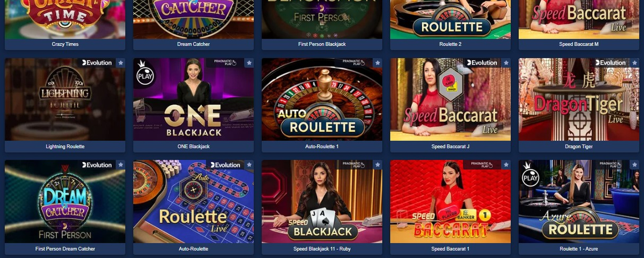Click the PLAY badge on ONE Blackjack
The image size is (644, 258).
[145, 75]
